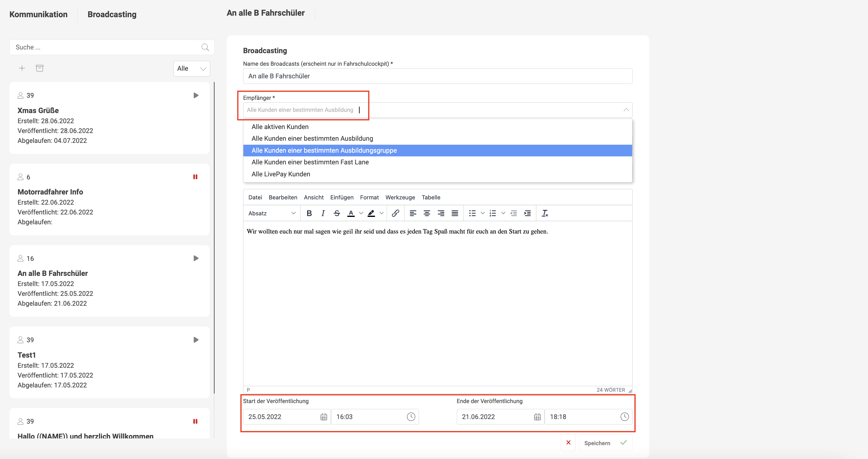
Task: Expand the Absatz paragraph style dropdown
Action: (x=272, y=213)
